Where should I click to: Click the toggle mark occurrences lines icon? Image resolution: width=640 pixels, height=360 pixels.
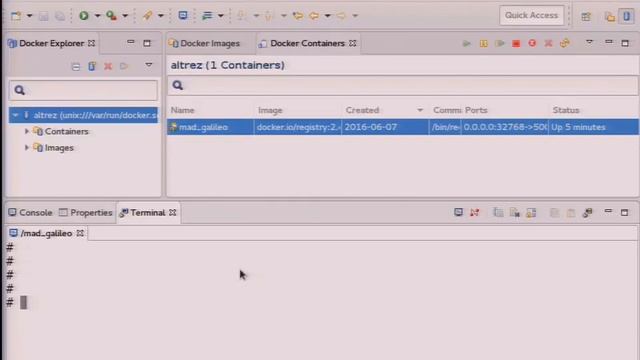click(207, 16)
